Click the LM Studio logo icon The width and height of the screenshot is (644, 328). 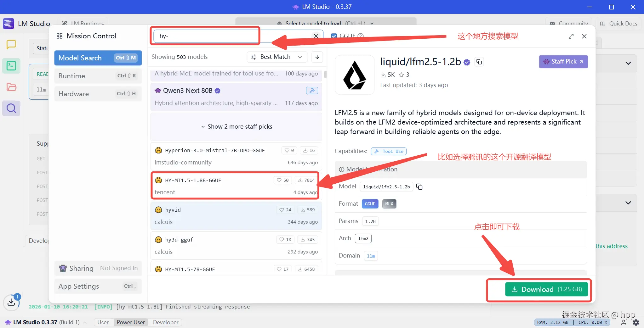[x=9, y=24]
